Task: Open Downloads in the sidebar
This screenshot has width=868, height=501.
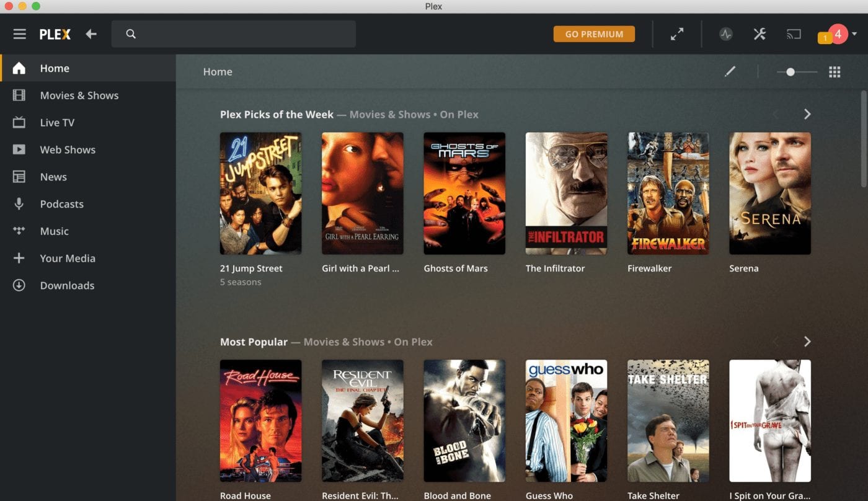Action: click(67, 285)
